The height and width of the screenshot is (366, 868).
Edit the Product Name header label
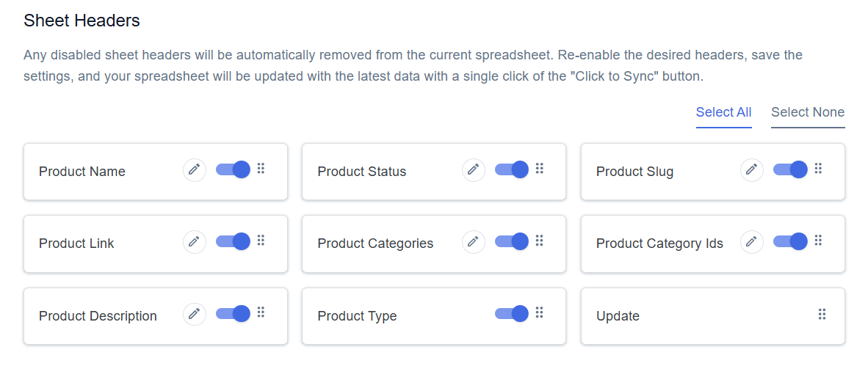coord(195,169)
